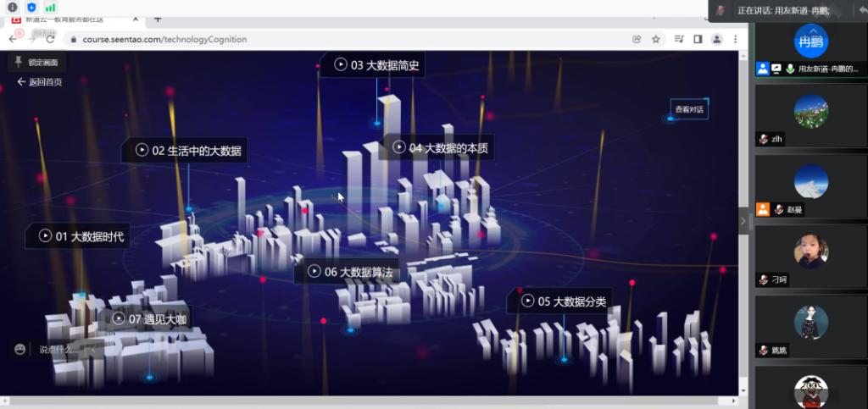The width and height of the screenshot is (868, 409).
Task: Click the browser profile avatar icon
Action: [x=717, y=39]
